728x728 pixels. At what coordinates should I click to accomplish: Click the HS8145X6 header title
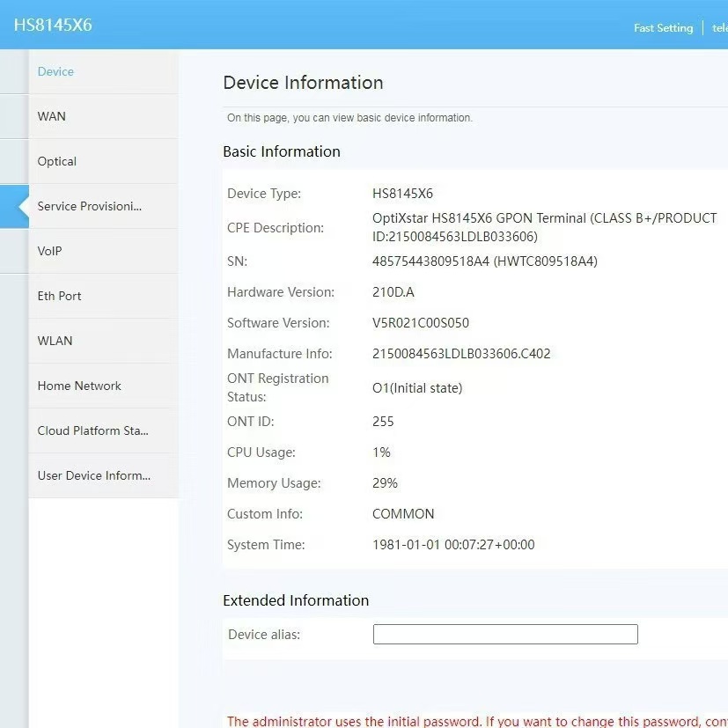click(x=53, y=25)
